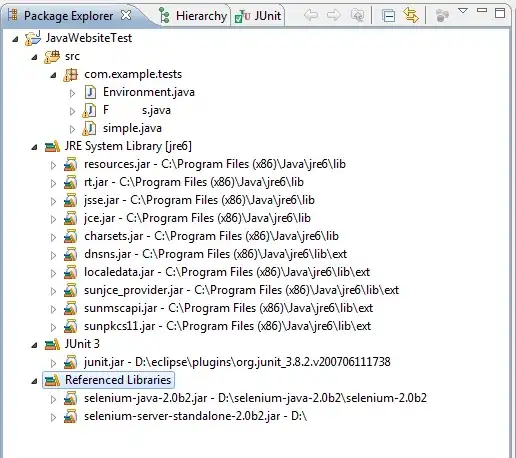Expand rt.jar entry
This screenshot has height=458, width=516.
pos(53,183)
